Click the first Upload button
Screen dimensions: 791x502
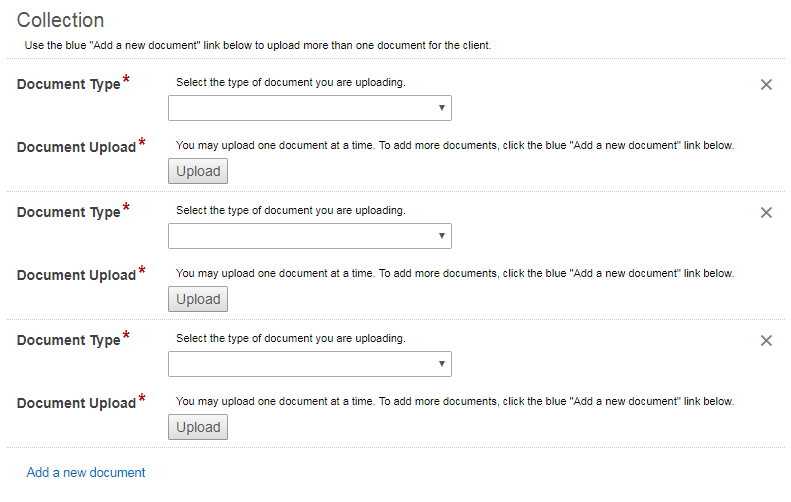coord(198,171)
